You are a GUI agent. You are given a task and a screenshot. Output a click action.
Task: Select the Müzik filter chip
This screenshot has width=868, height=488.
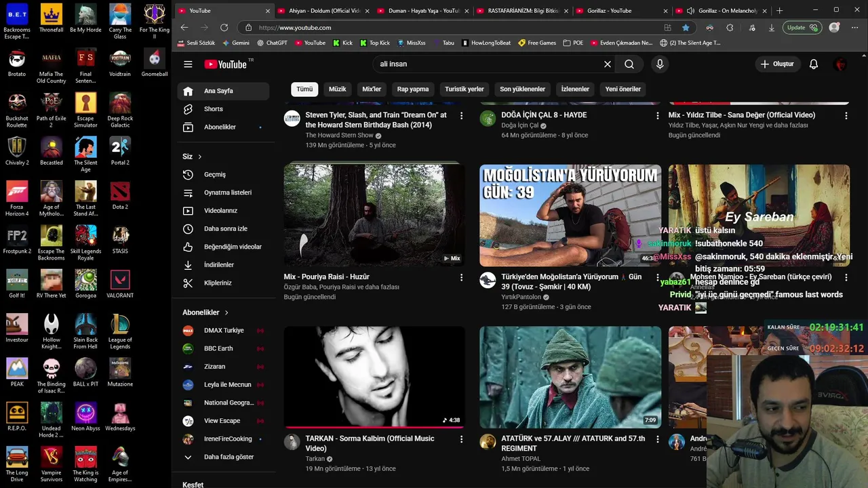(x=337, y=89)
